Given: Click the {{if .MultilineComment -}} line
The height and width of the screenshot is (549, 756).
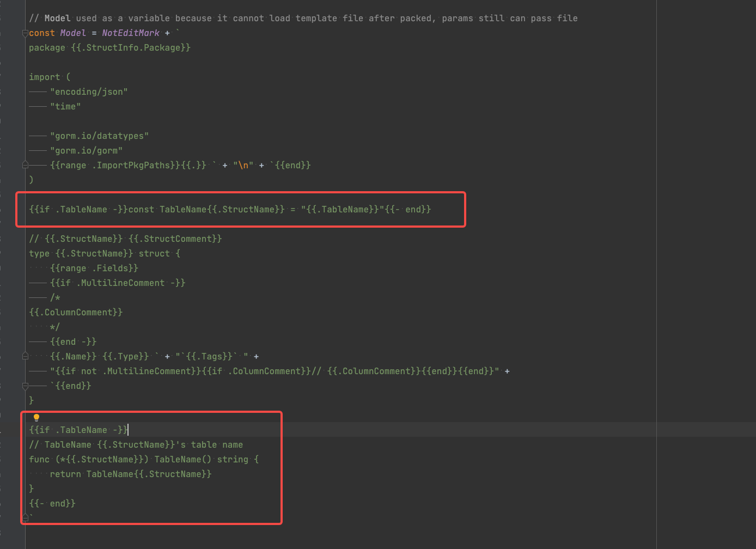Looking at the screenshot, I should pyautogui.click(x=118, y=283).
